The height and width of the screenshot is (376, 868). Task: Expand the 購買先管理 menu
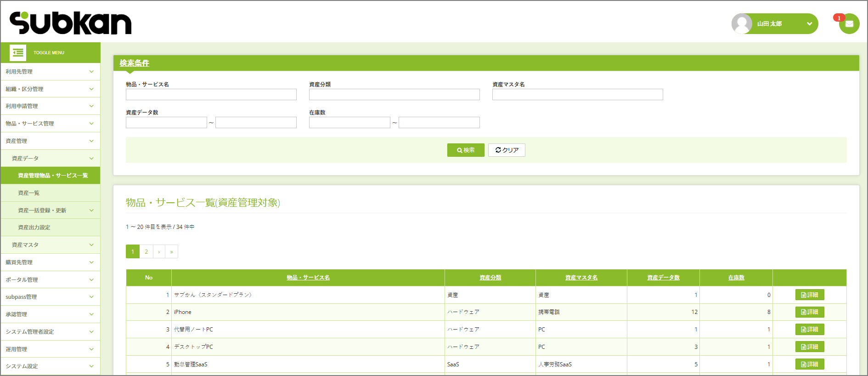click(x=51, y=262)
